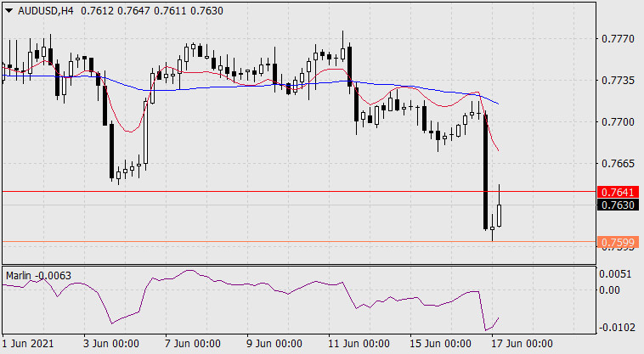Click the 15 Jun 00:00 date label
644x354 pixels.
coord(440,343)
